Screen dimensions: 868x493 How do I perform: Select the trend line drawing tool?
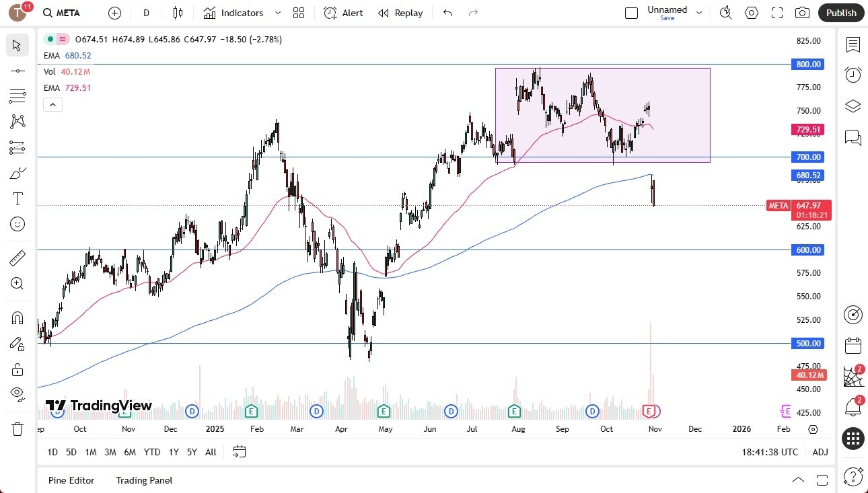tap(17, 70)
